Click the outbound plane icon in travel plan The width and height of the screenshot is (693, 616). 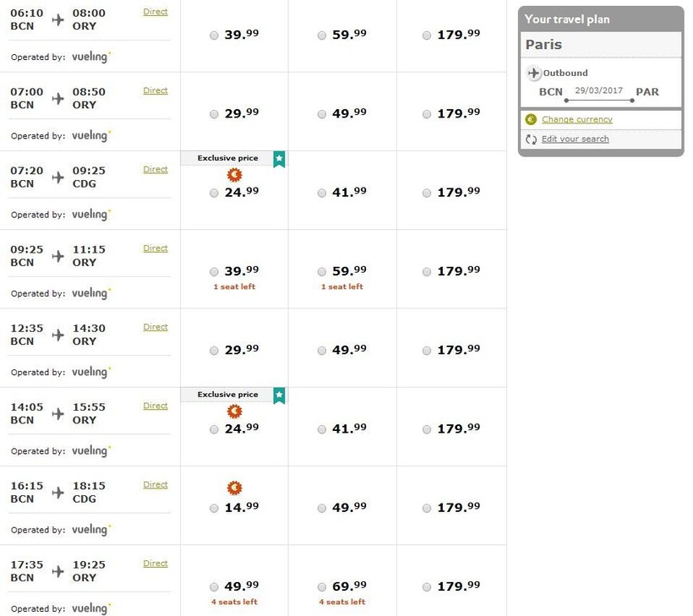(533, 74)
